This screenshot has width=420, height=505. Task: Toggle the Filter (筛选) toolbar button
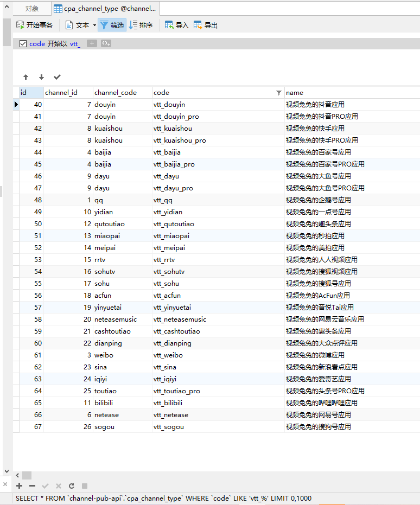pyautogui.click(x=112, y=25)
